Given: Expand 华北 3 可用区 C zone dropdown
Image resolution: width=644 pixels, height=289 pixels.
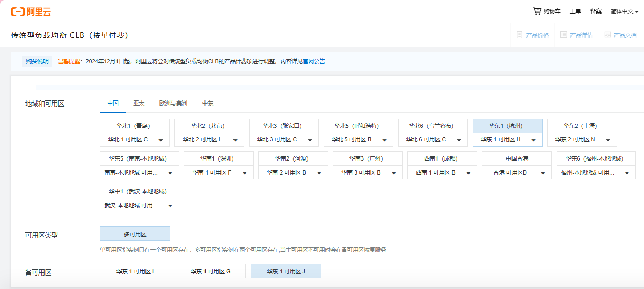Looking at the screenshot, I should tap(284, 139).
